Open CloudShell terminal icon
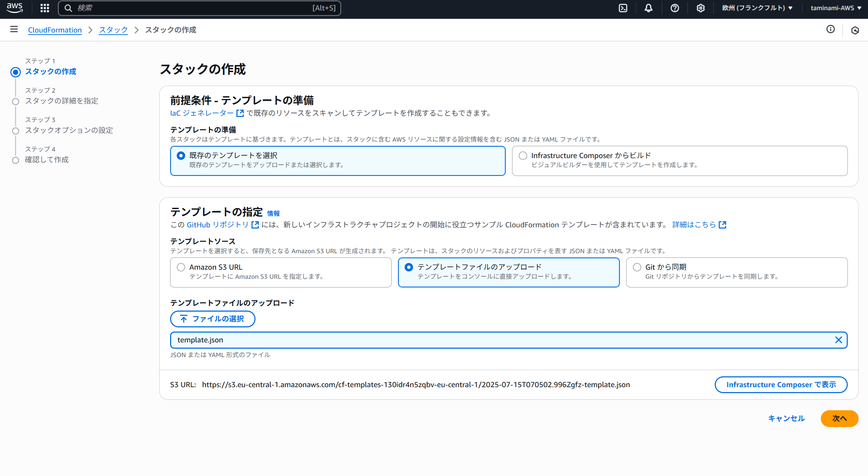Image resolution: width=868 pixels, height=476 pixels. pyautogui.click(x=623, y=8)
